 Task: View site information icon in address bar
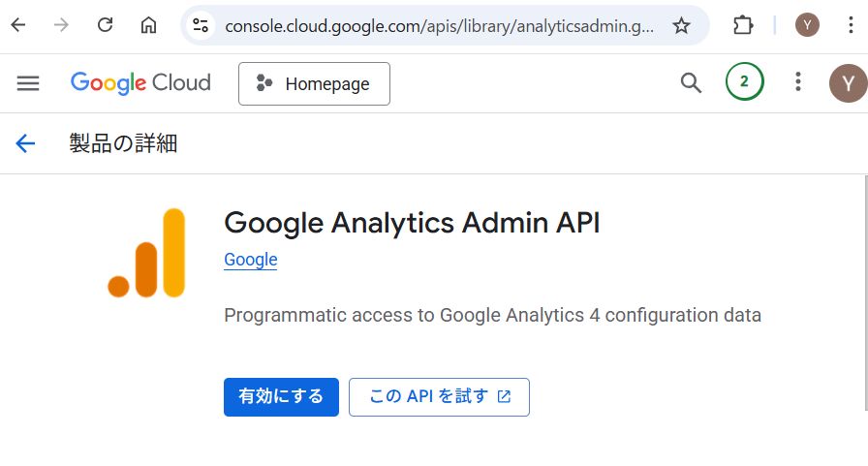click(x=201, y=25)
